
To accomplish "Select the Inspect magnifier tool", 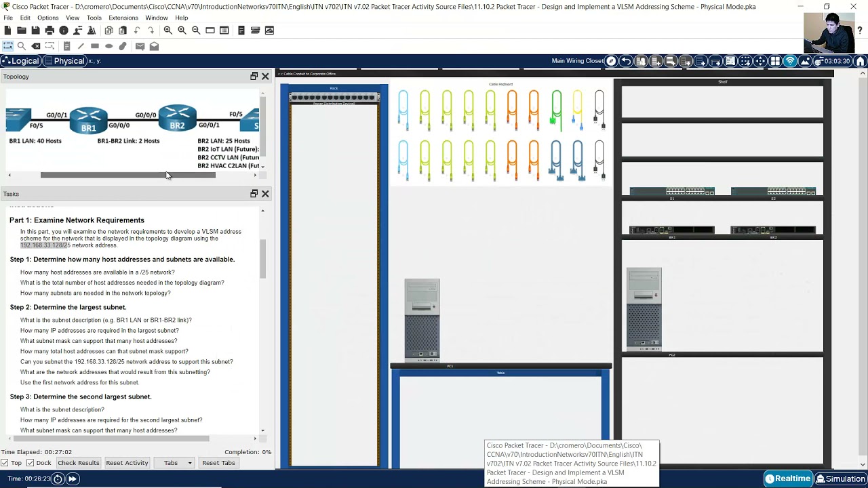I will (x=22, y=46).
